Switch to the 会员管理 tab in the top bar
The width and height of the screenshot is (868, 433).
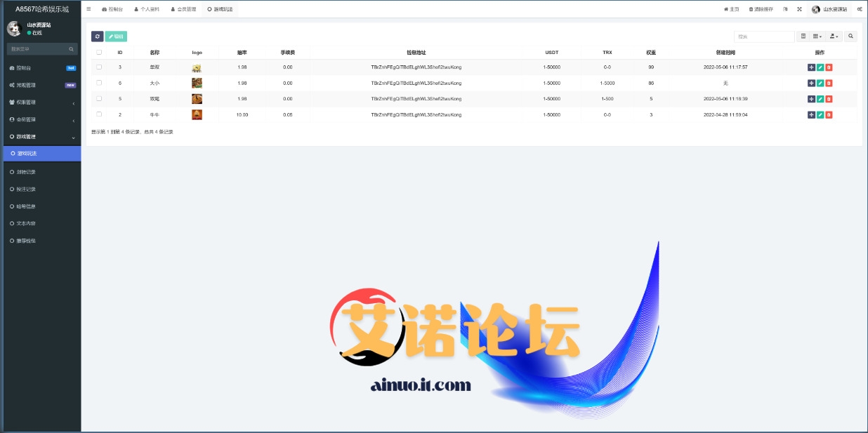183,9
